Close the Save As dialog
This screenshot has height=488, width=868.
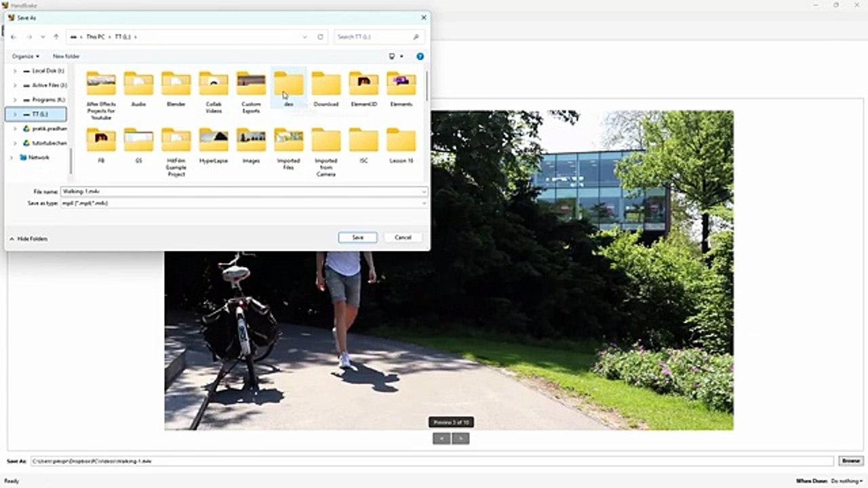click(424, 18)
